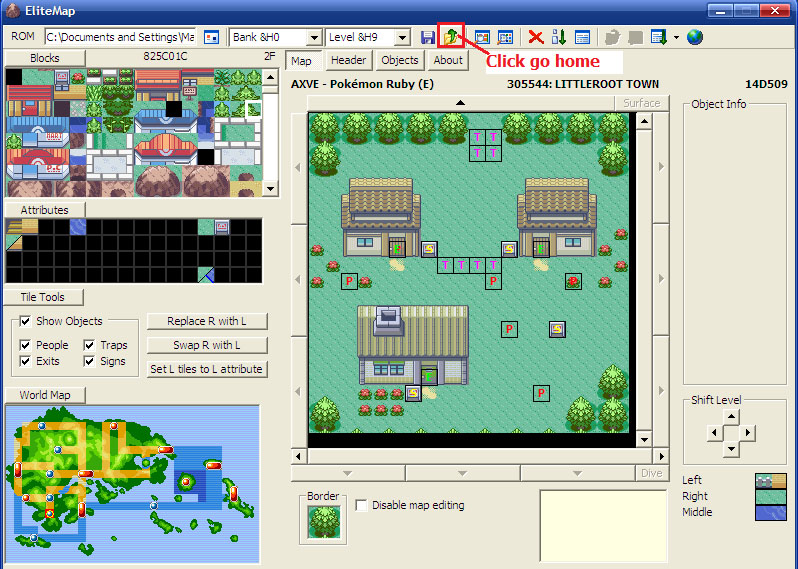Click the north map connection arrow above map

461,103
